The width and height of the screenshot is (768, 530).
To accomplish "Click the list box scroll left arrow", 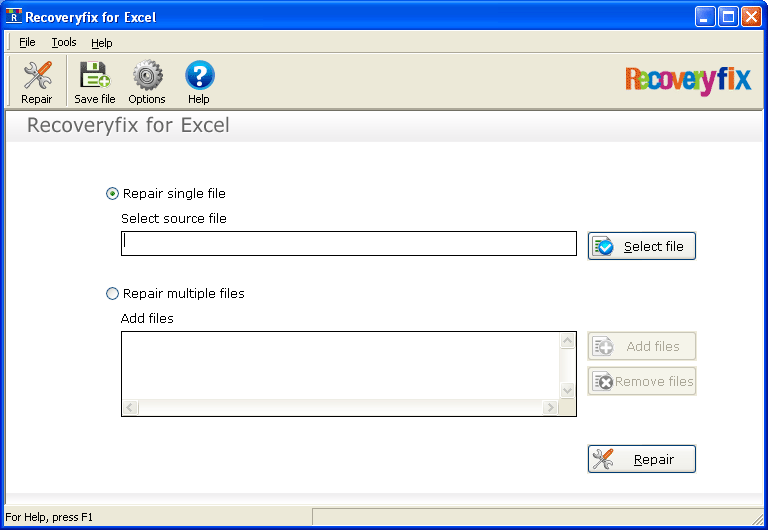I will click(130, 407).
